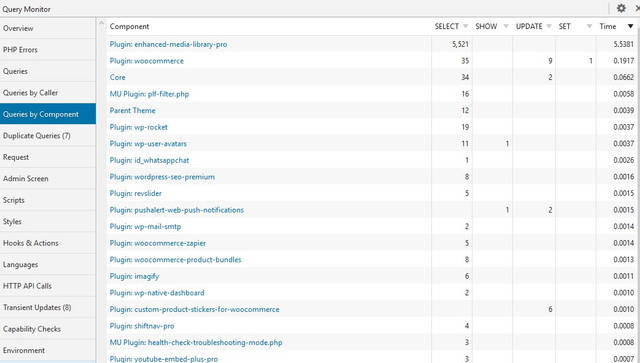Image resolution: width=640 pixels, height=363 pixels.
Task: Click Plugin: youtube-embed-plus-pro link
Action: tap(164, 359)
